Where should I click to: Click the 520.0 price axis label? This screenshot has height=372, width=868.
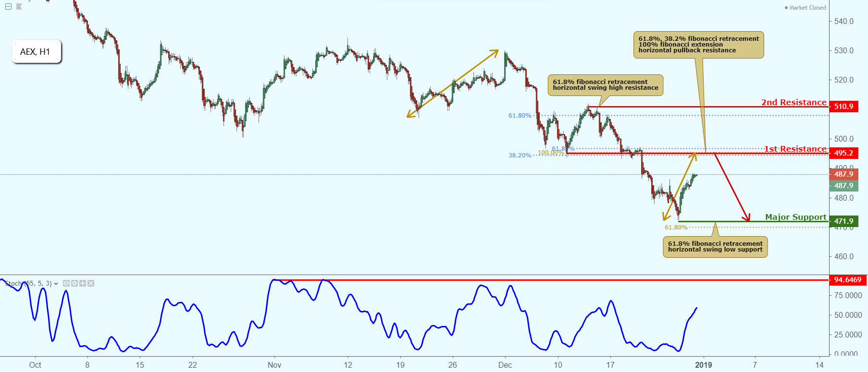(844, 80)
